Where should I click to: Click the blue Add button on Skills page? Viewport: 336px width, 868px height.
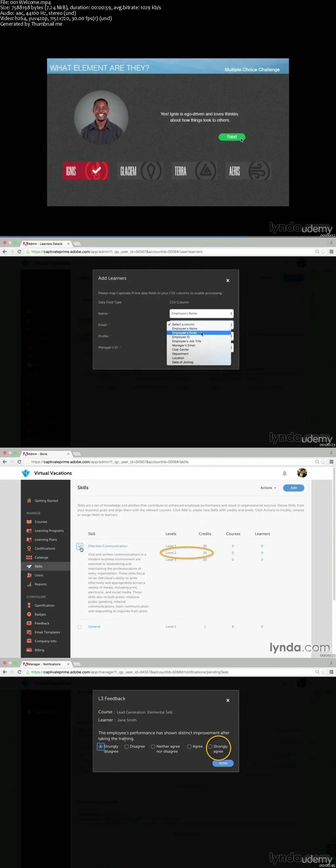294,488
